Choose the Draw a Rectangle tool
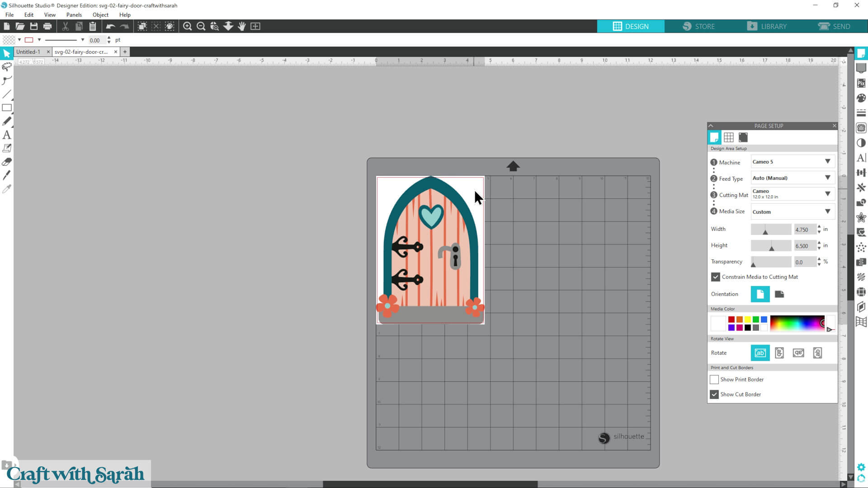 (7, 108)
